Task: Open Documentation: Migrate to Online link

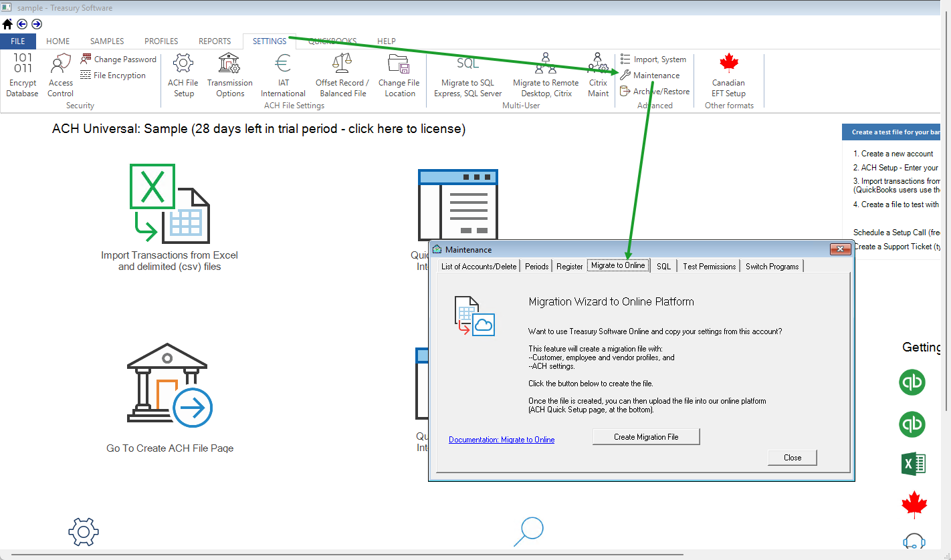Action: (502, 440)
